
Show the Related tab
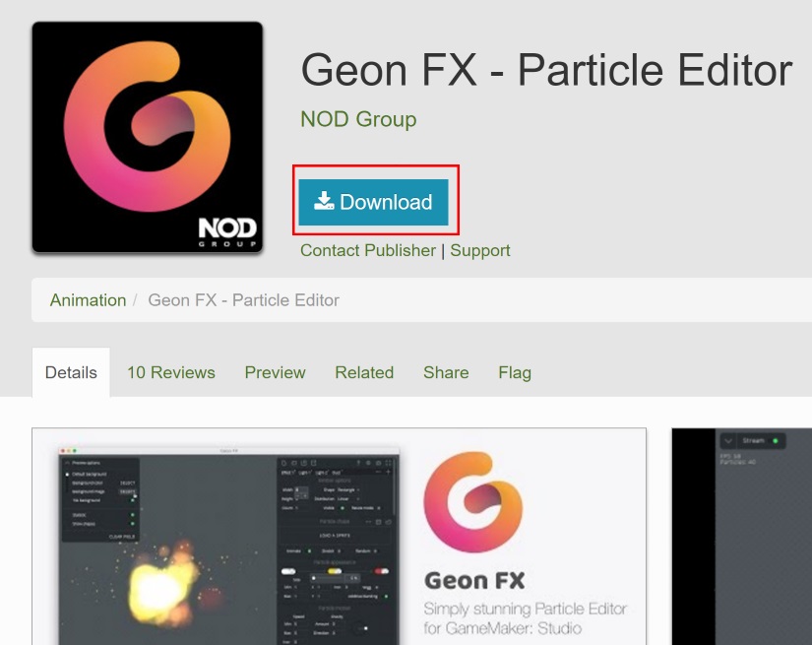pos(364,372)
